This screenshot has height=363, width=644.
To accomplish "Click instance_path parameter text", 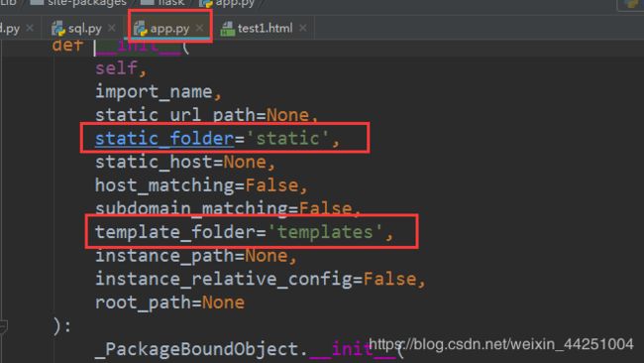I will click(x=164, y=256).
